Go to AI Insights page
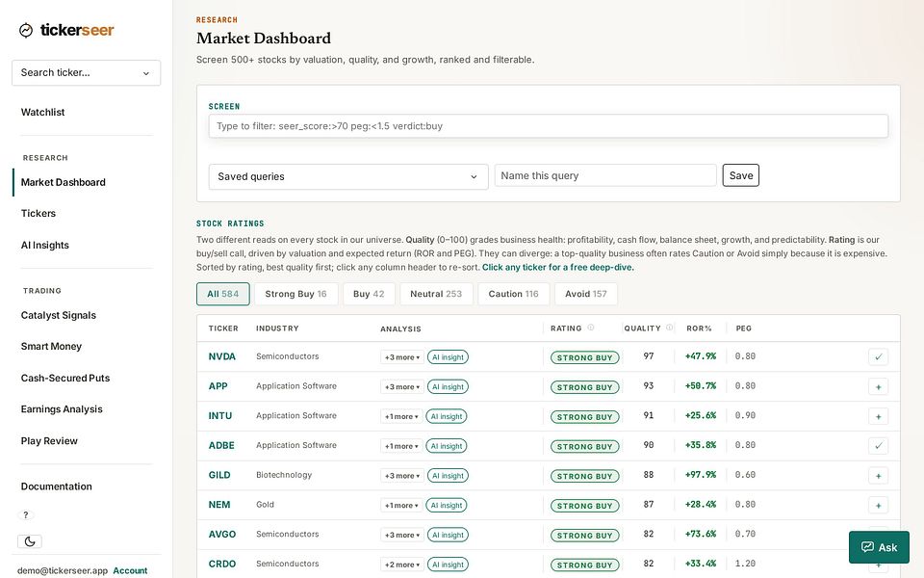This screenshot has height=578, width=924. pos(45,245)
